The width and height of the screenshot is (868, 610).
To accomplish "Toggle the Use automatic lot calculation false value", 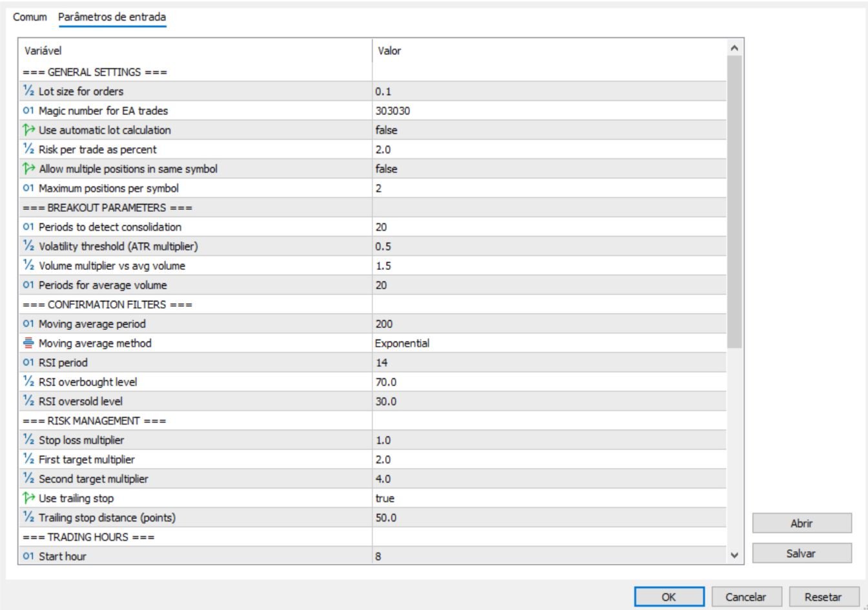I will [x=387, y=130].
